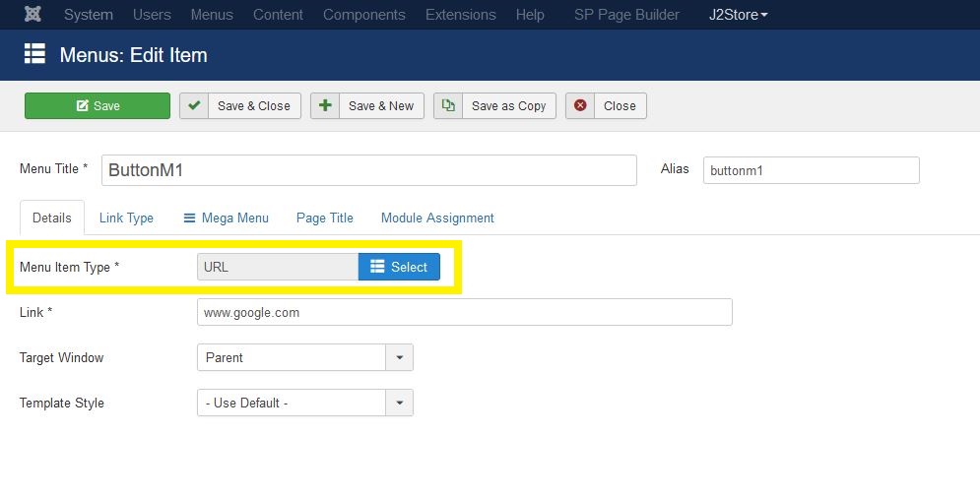Click the green plus icon on Save & New
Image resolution: width=980 pixels, height=498 pixels.
click(x=325, y=105)
